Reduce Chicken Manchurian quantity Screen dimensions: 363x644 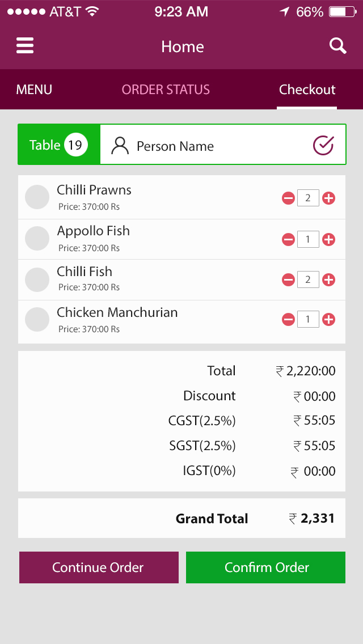[x=289, y=320]
